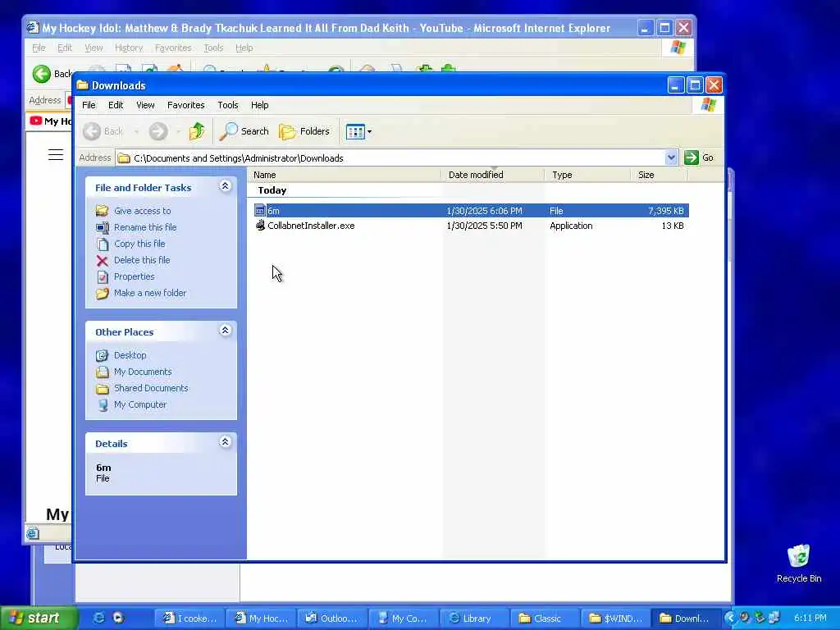The width and height of the screenshot is (840, 630).
Task: Click Internet Explorer quick launch icon
Action: pyautogui.click(x=99, y=619)
